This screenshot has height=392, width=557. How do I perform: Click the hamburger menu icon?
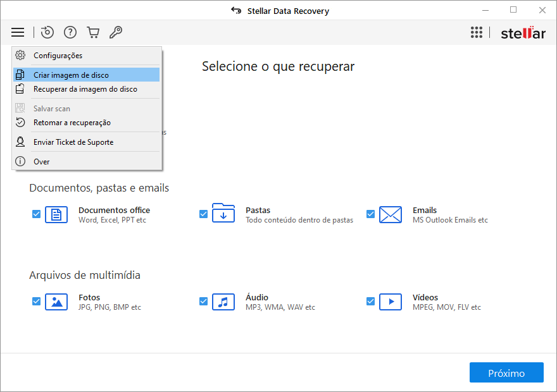tap(18, 32)
